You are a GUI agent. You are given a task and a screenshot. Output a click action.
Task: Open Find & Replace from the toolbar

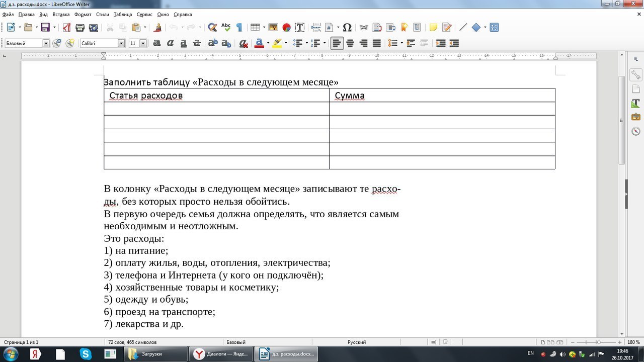click(212, 28)
